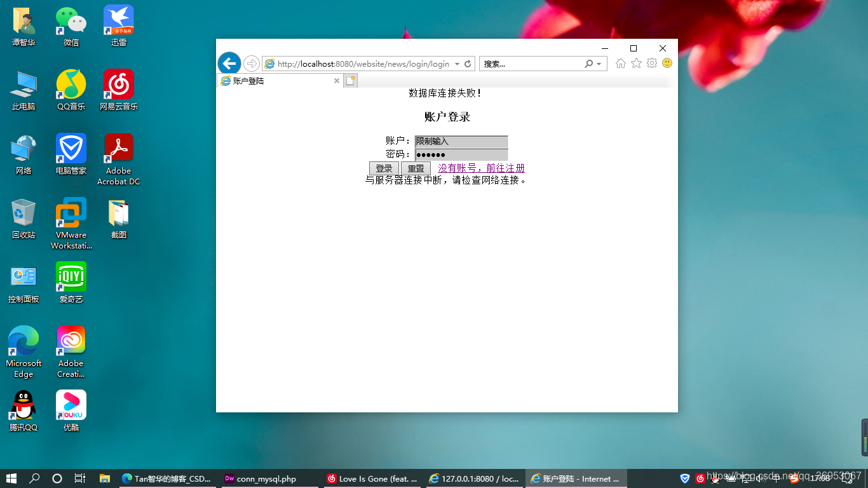This screenshot has width=868, height=488.
Task: Click inside the 账户 input field
Action: (461, 141)
